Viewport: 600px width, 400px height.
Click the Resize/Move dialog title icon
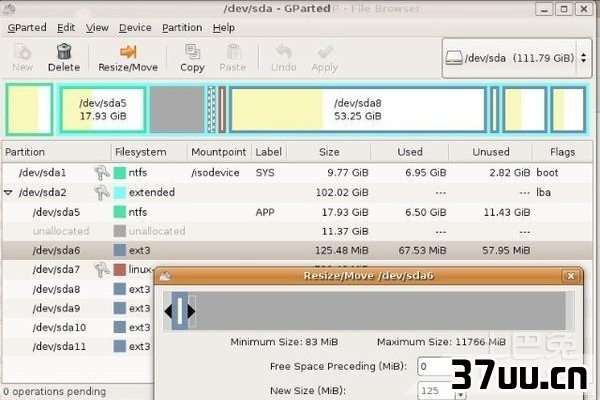165,276
